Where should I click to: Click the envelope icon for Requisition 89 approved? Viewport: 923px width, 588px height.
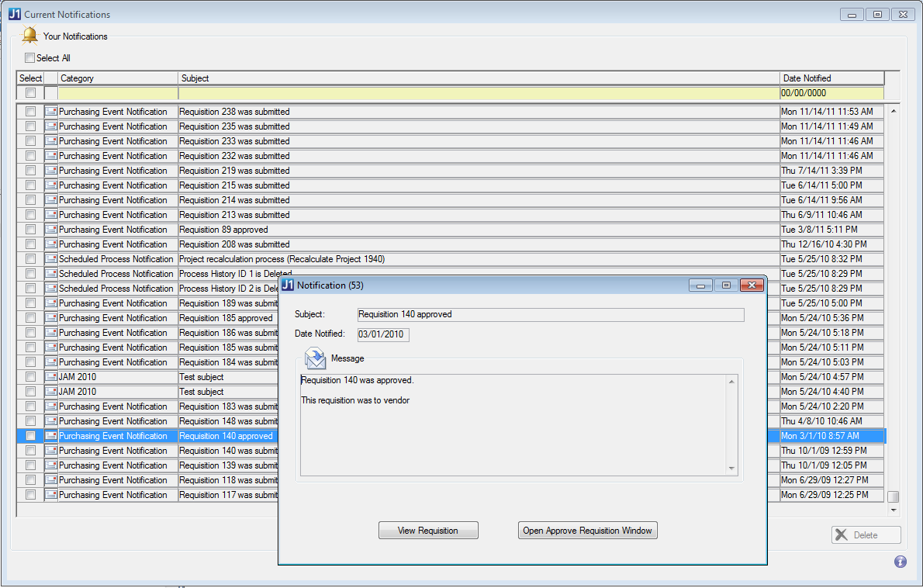pyautogui.click(x=51, y=230)
